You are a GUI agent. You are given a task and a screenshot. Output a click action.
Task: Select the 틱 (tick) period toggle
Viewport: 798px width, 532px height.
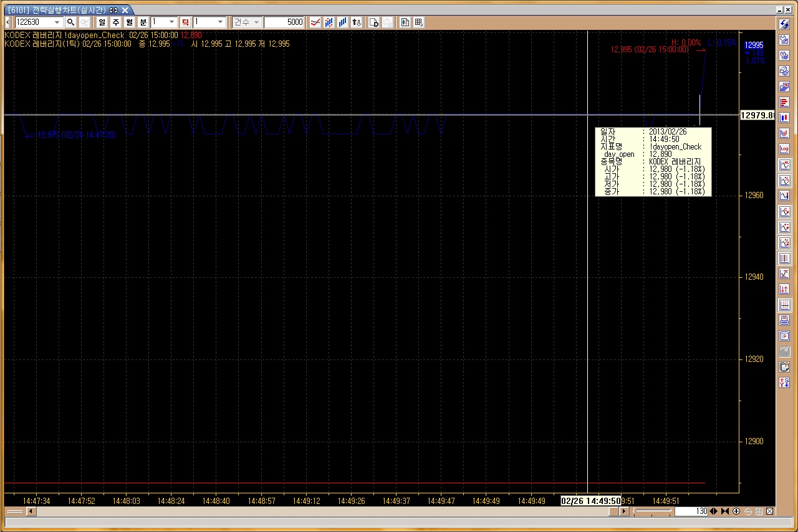click(x=185, y=22)
